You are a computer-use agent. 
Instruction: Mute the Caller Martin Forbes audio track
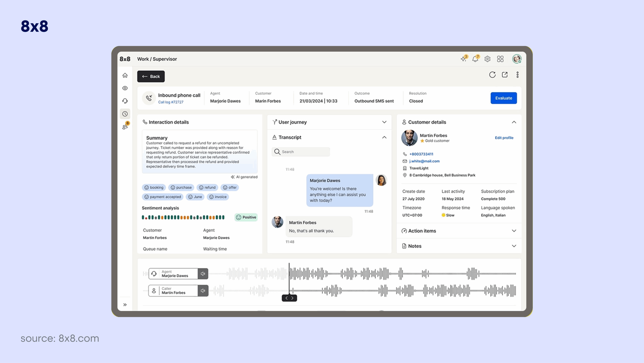(x=203, y=291)
